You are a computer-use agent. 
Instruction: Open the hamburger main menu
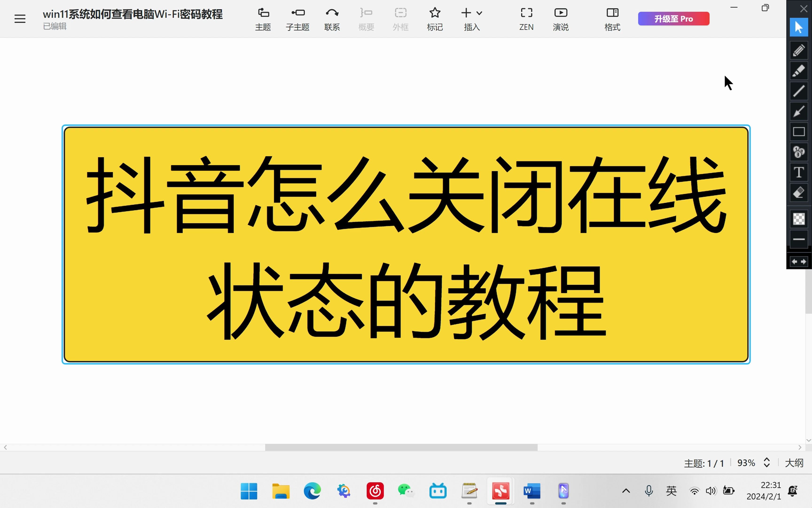[x=20, y=19]
